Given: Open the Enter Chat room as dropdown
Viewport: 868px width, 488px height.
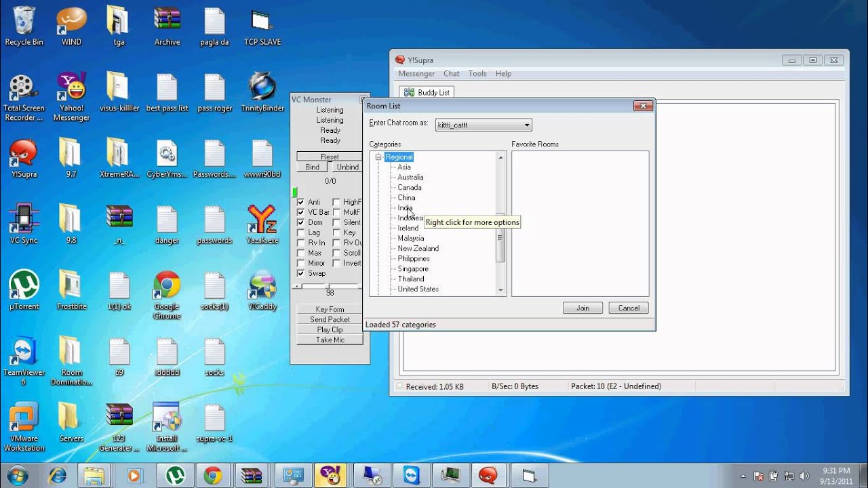Looking at the screenshot, I should click(484, 125).
